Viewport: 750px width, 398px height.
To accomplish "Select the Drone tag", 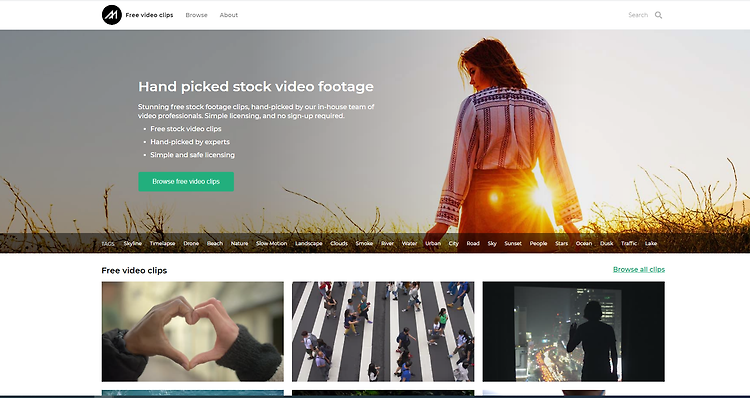I will (191, 243).
